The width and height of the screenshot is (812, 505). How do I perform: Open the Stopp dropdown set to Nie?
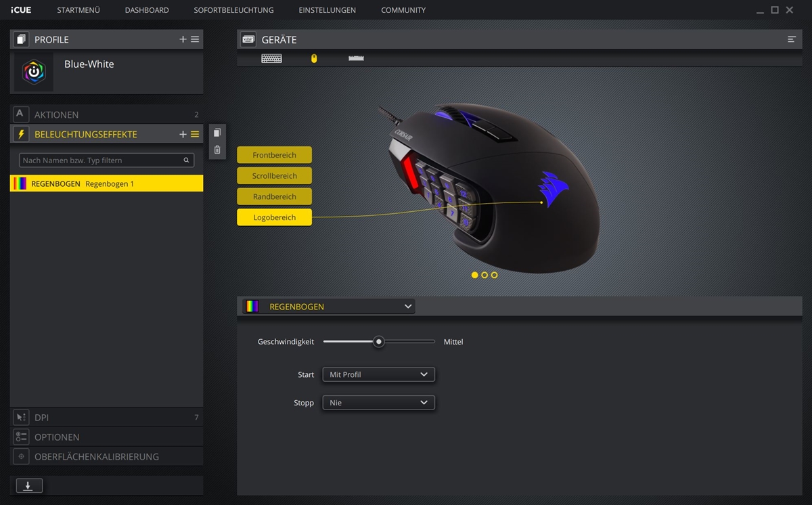pos(378,403)
